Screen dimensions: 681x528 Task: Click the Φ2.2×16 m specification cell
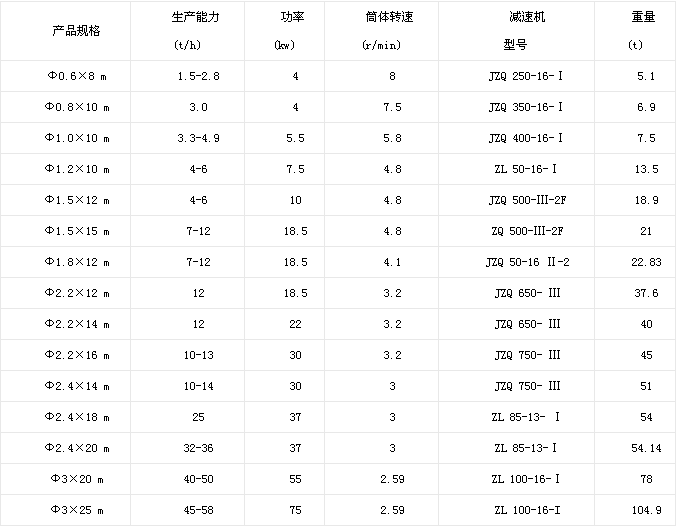coord(76,355)
